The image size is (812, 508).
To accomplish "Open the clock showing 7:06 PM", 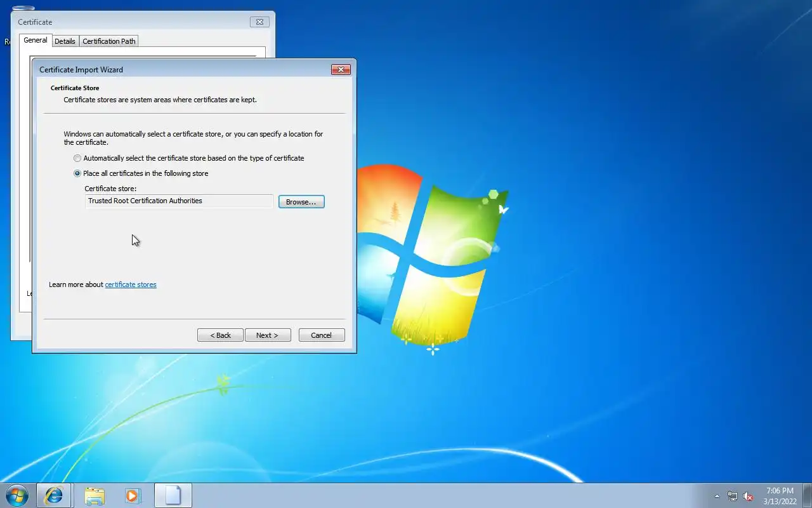I will click(x=780, y=496).
